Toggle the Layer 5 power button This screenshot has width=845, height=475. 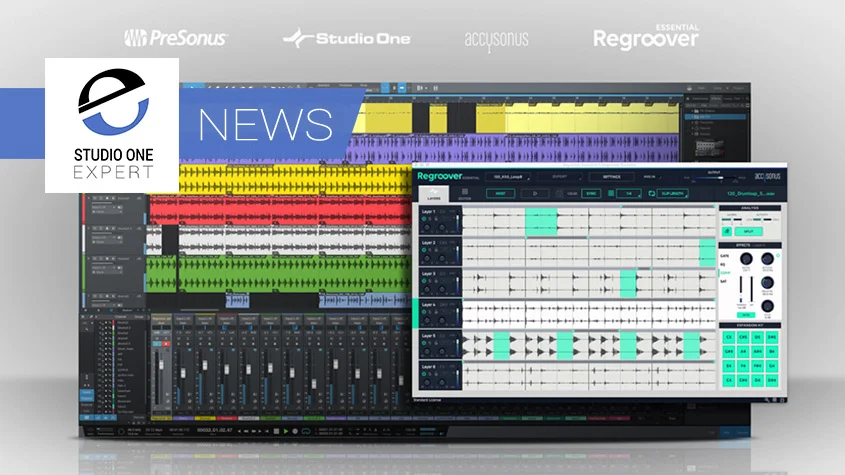[424, 343]
